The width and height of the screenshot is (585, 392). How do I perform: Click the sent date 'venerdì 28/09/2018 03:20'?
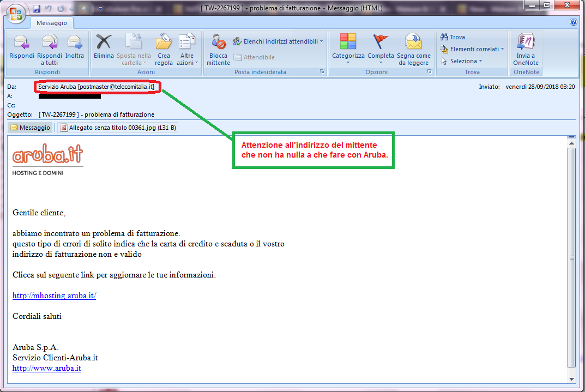point(540,87)
